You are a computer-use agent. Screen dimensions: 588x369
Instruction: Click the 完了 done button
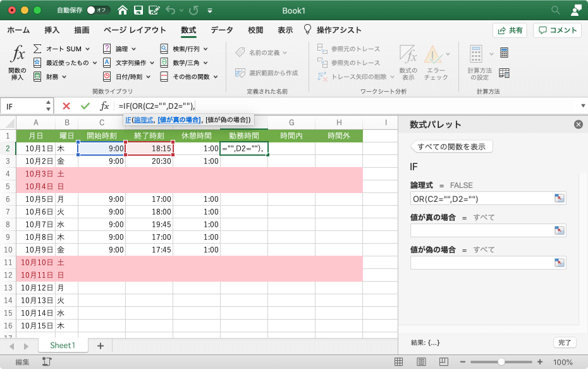(565, 342)
